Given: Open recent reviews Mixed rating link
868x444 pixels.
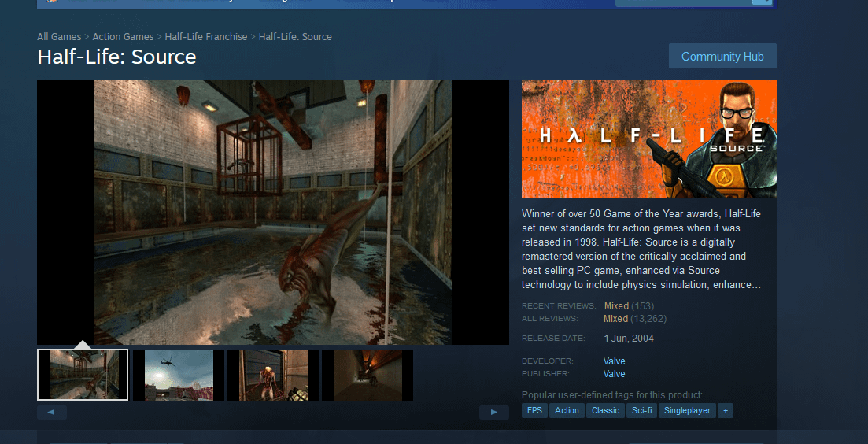Looking at the screenshot, I should pos(616,306).
